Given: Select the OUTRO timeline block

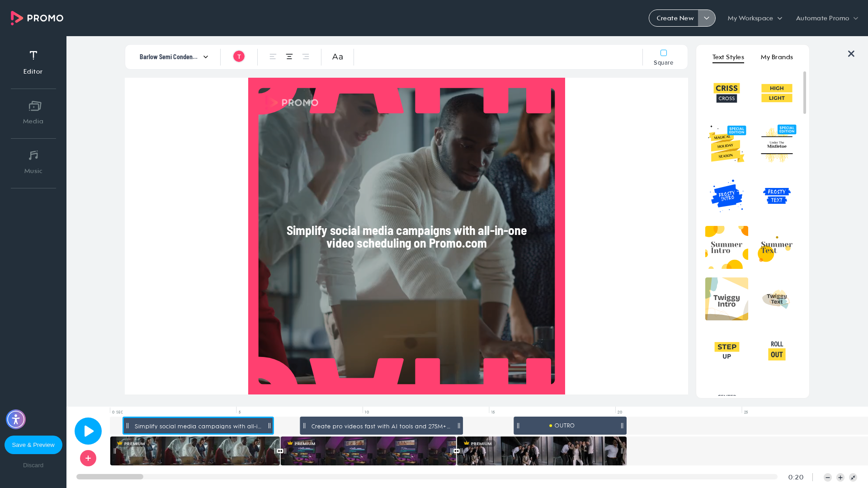Looking at the screenshot, I should tap(570, 426).
